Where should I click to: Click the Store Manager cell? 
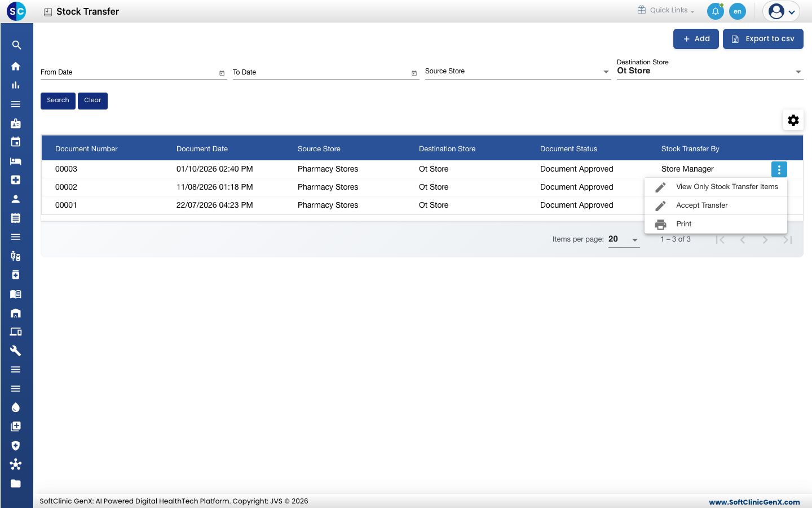click(x=687, y=169)
